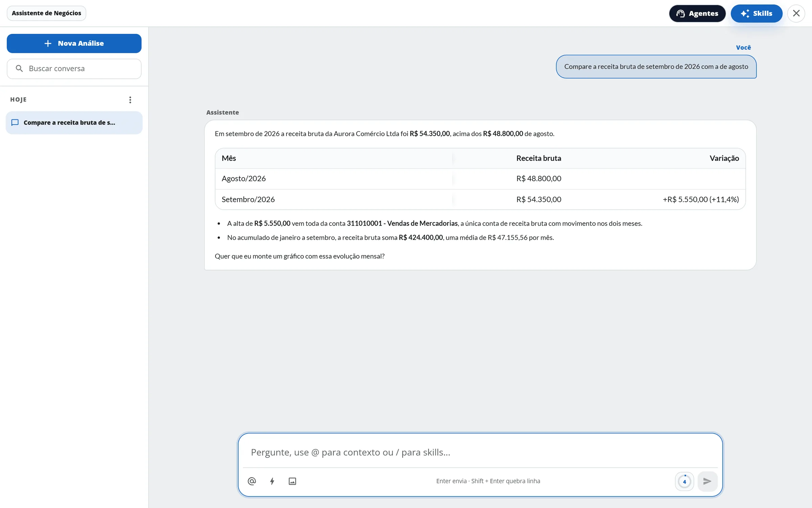Click the question about montar um gráfico
The image size is (812, 508).
click(x=299, y=256)
